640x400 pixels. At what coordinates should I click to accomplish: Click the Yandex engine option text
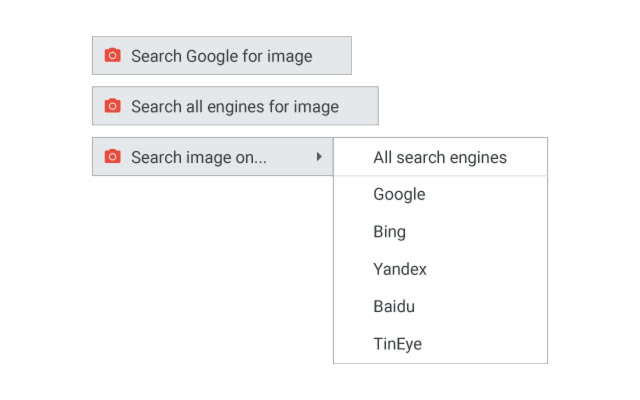click(x=400, y=269)
